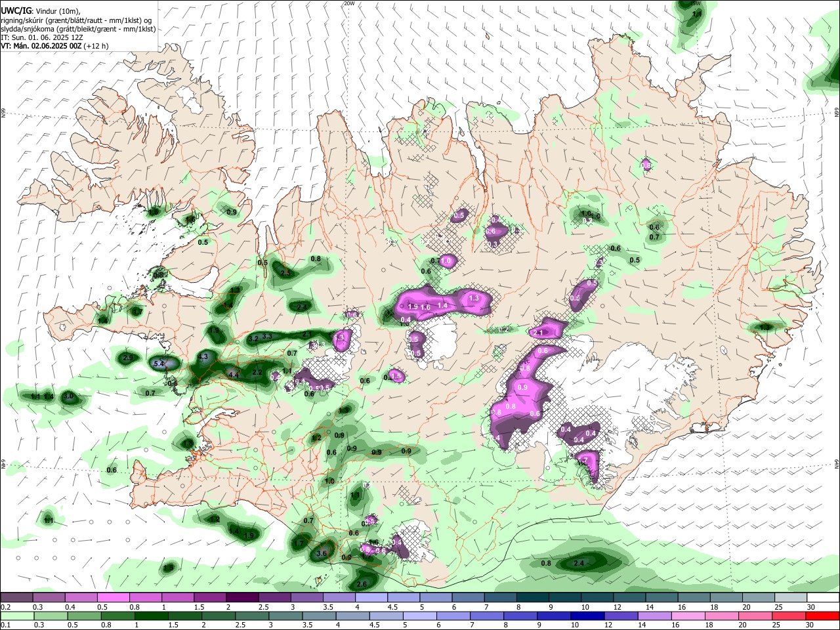Viewport: 840px width, 630px height.
Task: Click the snow scale swatch between 1.5 and 2
Action: pos(209,597)
